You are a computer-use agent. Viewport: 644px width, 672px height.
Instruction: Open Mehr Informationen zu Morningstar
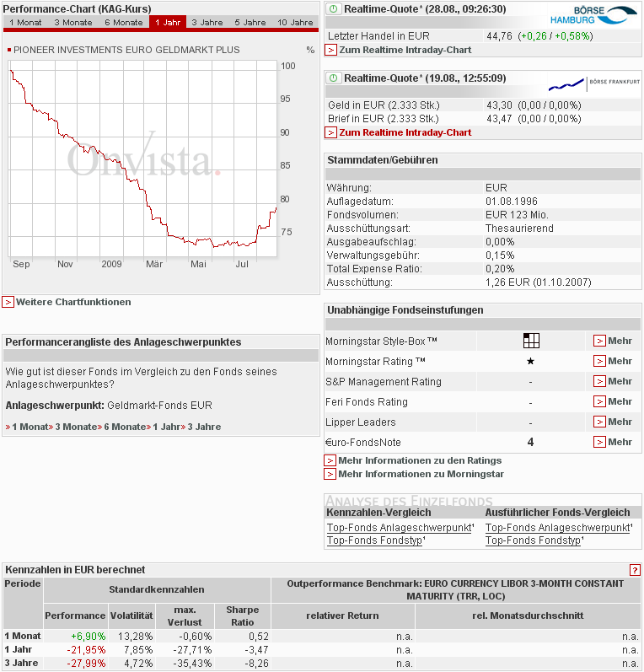pos(421,474)
